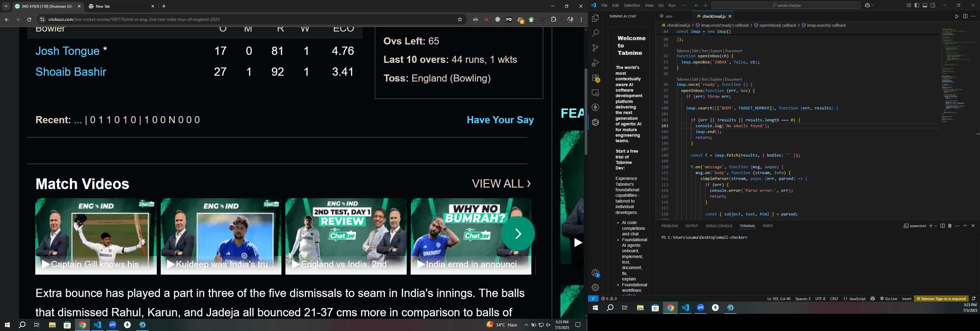Open File menu in VS Code
This screenshot has height=331, width=980.
coord(604,5)
